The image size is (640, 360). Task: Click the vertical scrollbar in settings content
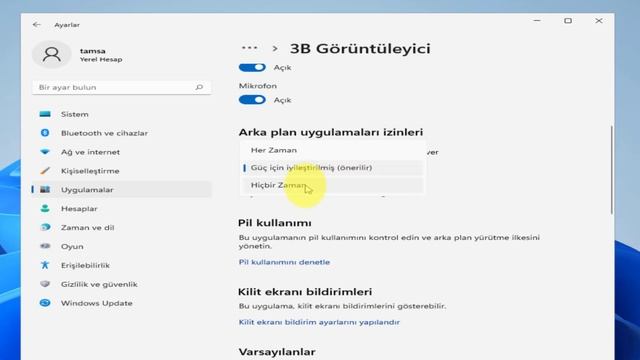[x=611, y=169]
